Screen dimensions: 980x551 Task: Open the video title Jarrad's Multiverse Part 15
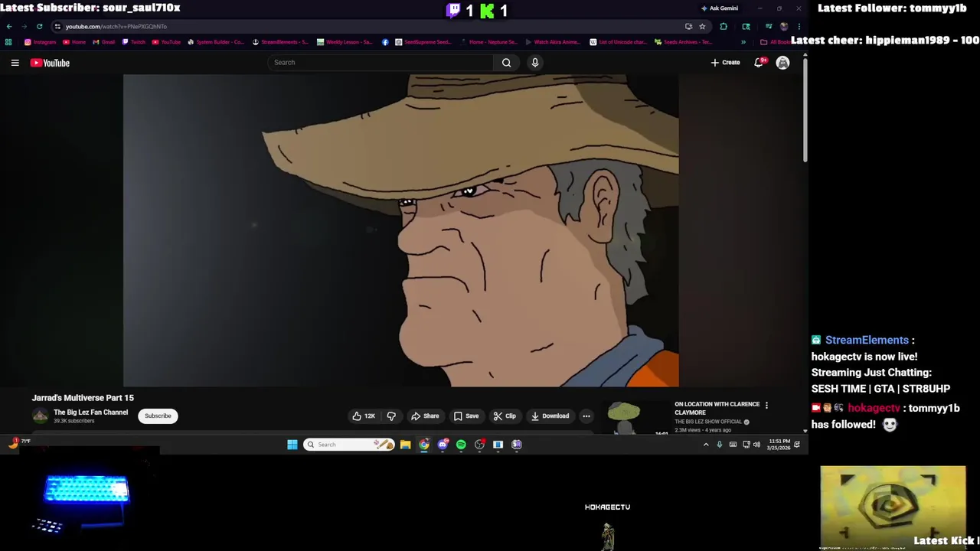tap(83, 398)
